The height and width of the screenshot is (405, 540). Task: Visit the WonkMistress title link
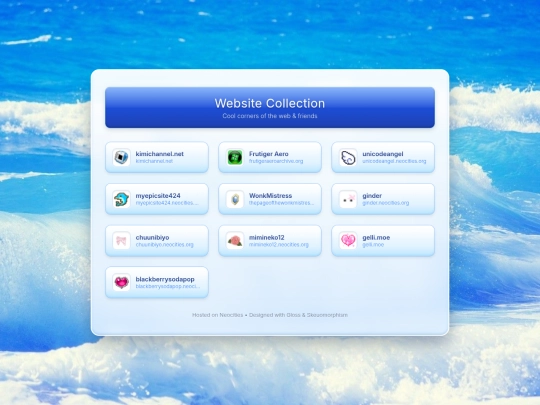270,196
